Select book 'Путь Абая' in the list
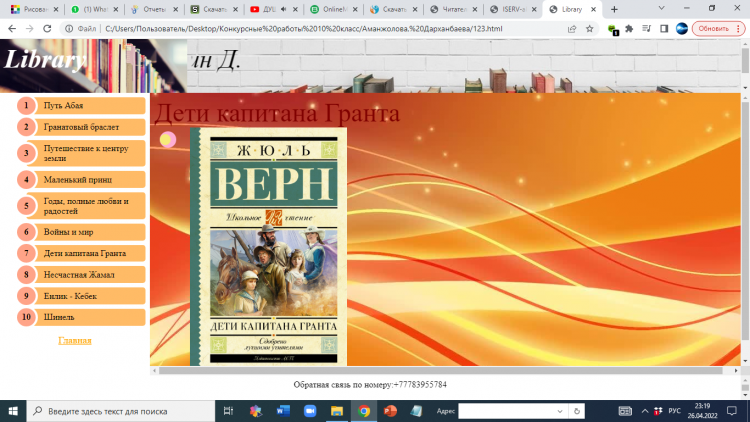Screen dimensions: 750x422 (x=80, y=105)
